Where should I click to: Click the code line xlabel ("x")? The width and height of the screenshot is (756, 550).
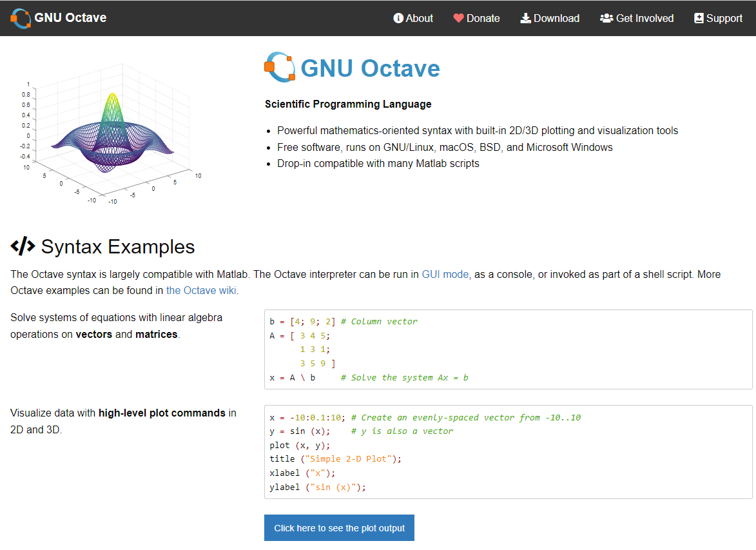point(302,473)
